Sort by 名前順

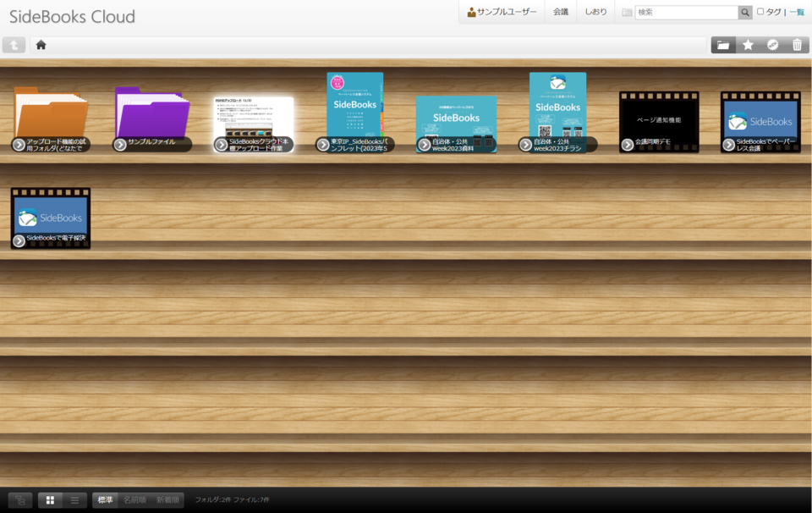point(134,500)
